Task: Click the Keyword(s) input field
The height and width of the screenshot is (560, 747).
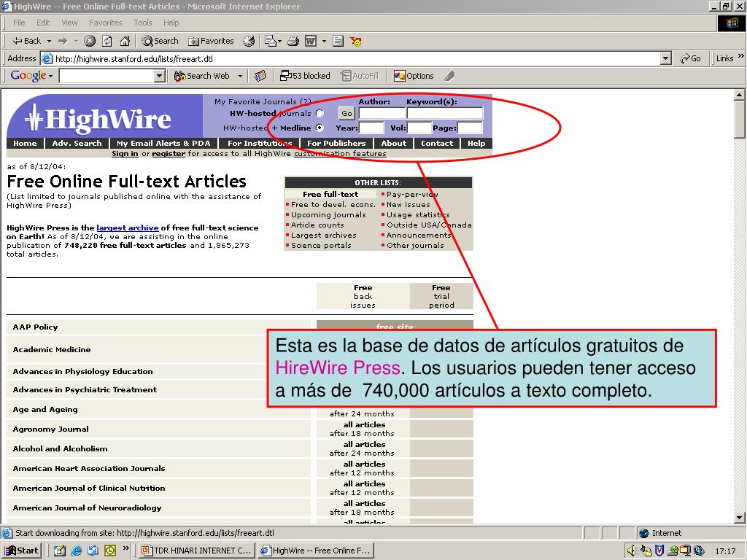Action: coord(445,113)
